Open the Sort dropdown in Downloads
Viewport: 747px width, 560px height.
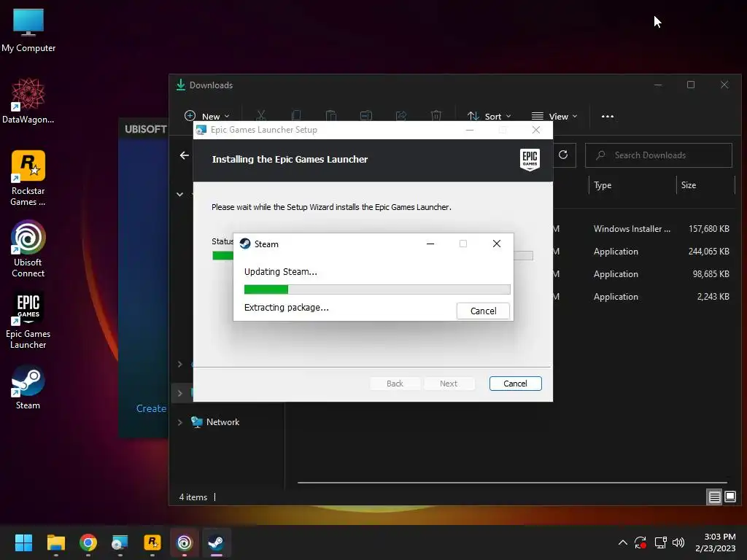point(489,116)
